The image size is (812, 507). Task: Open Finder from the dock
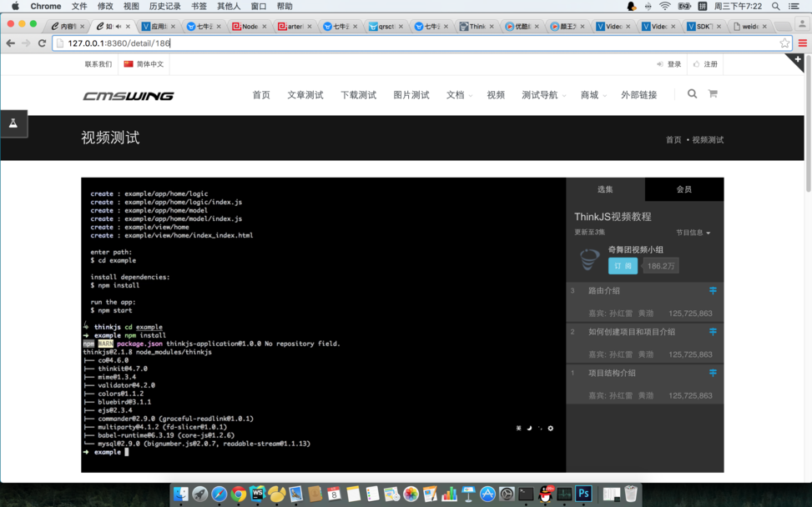[x=181, y=494]
